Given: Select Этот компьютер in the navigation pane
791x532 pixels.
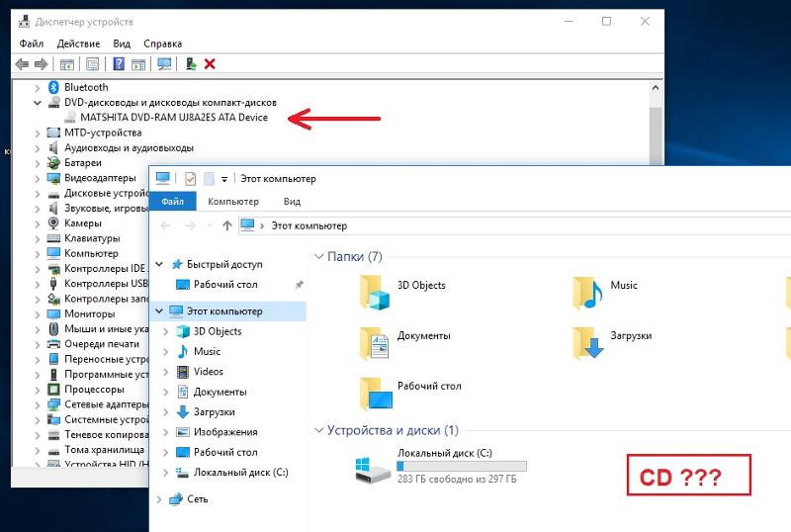Looking at the screenshot, I should pyautogui.click(x=224, y=311).
